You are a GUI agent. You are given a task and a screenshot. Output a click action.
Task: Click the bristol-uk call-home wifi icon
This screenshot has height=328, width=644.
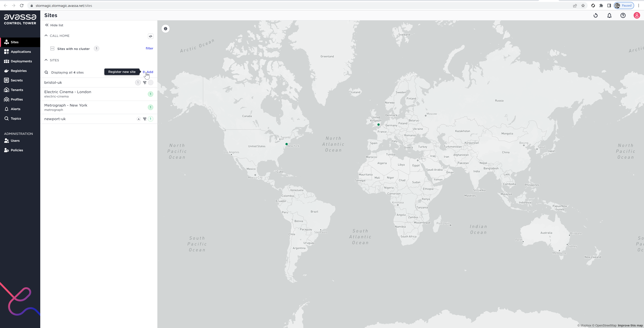145,83
